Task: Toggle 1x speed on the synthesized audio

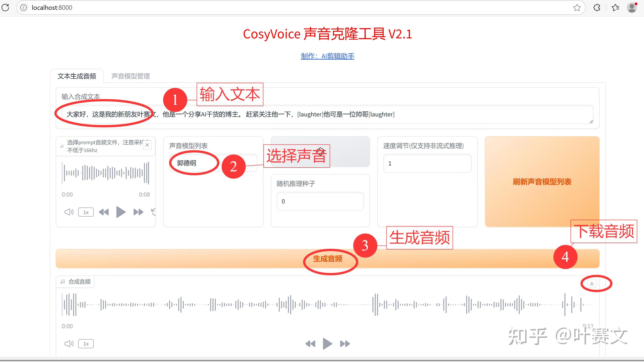Action: click(x=86, y=344)
